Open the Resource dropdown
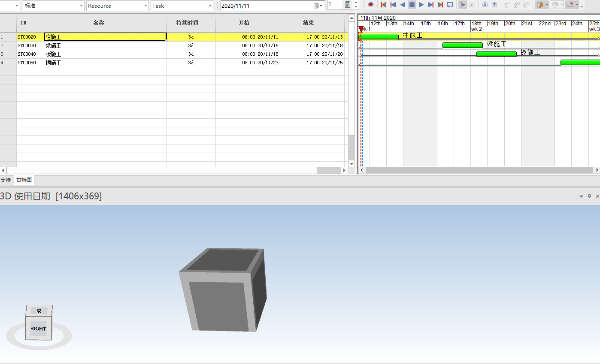600x364 pixels. coord(117,6)
